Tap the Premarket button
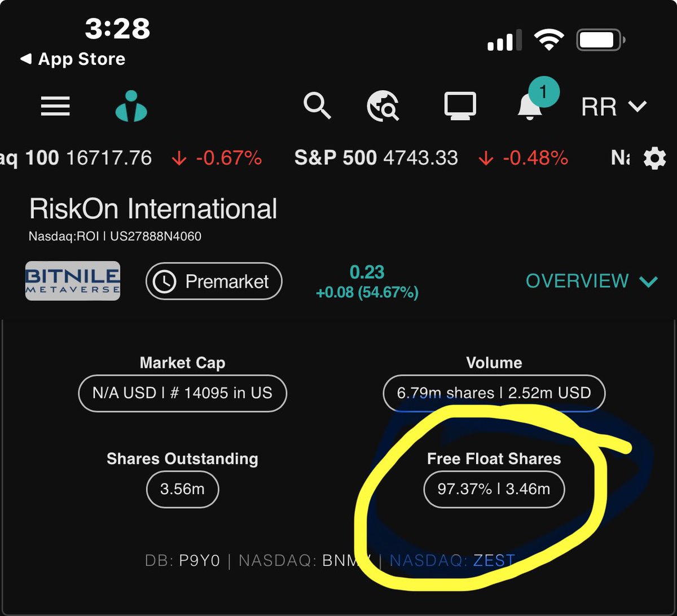This screenshot has width=677, height=616. (214, 281)
